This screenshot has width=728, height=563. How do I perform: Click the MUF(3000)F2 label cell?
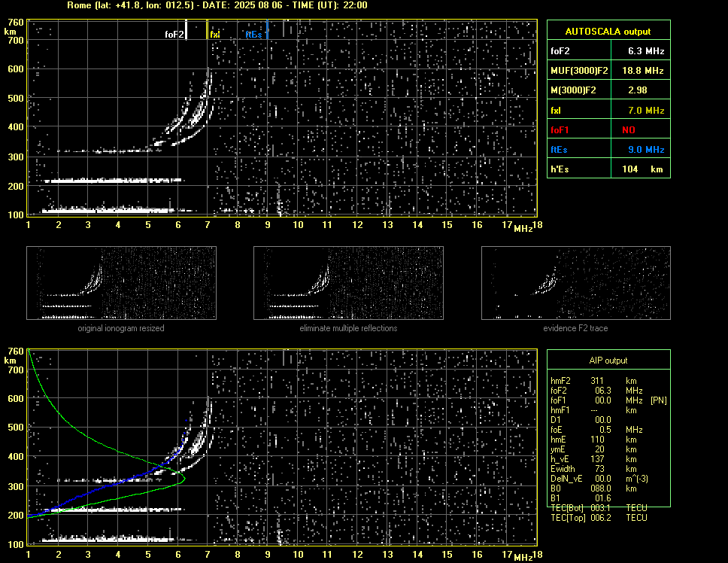point(579,70)
